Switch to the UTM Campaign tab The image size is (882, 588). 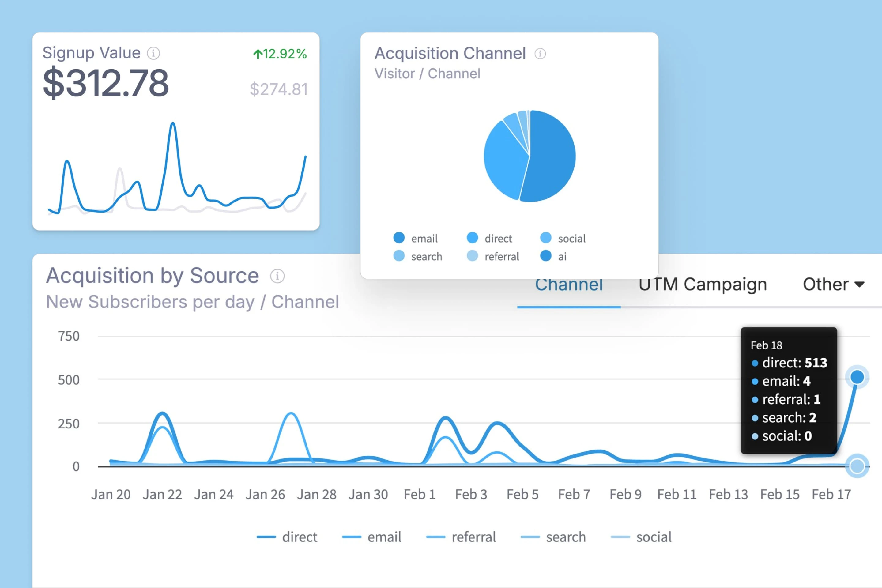[702, 284]
